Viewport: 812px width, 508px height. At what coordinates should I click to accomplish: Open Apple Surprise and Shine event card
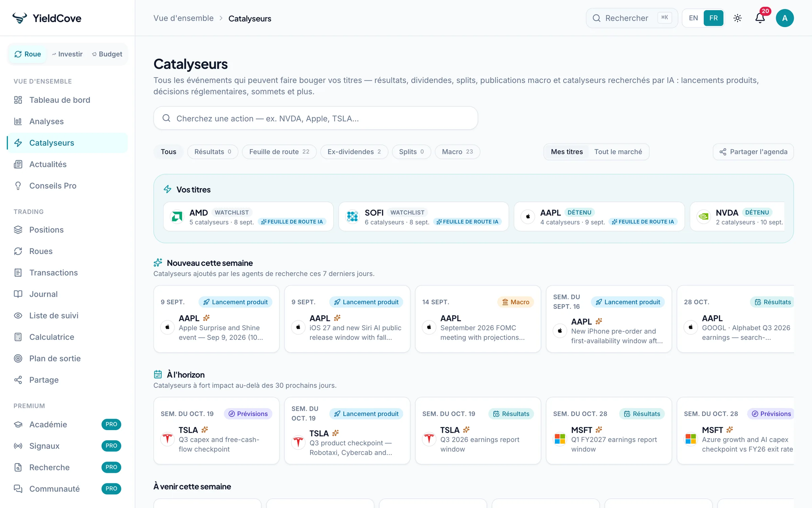[216, 319]
